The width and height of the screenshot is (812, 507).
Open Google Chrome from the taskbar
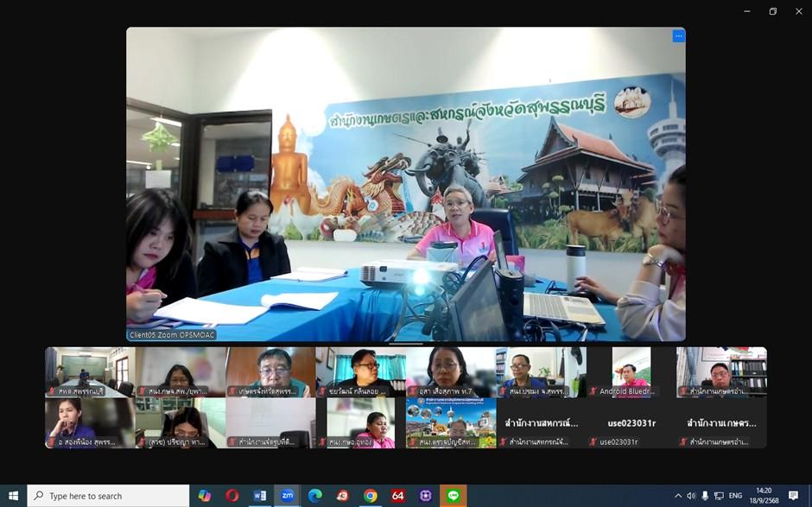pos(370,496)
